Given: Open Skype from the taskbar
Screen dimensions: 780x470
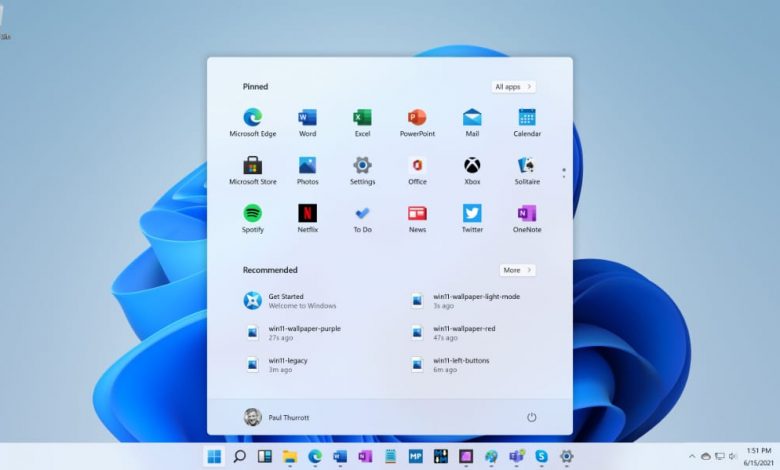Looking at the screenshot, I should (x=541, y=456).
